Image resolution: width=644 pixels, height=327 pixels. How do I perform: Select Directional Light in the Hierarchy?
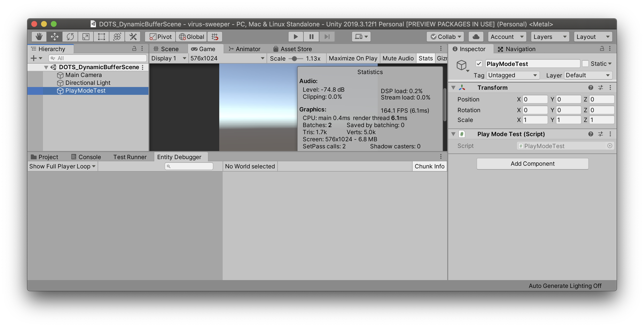[88, 83]
